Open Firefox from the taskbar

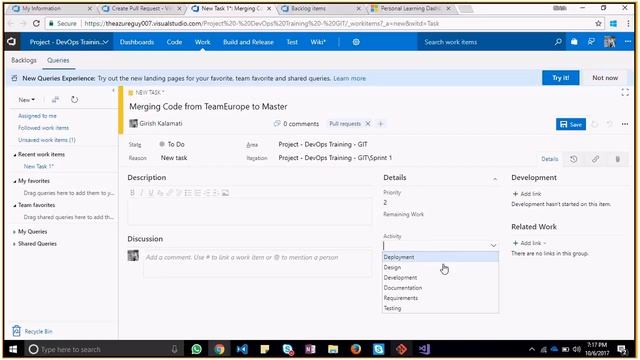pyautogui.click(x=356, y=349)
